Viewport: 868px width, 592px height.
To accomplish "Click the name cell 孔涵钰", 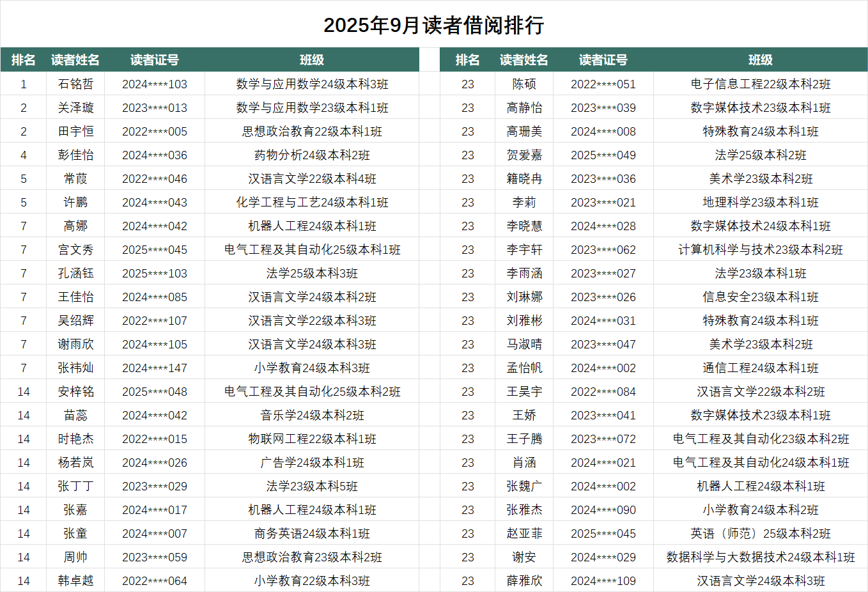I will (x=75, y=274).
